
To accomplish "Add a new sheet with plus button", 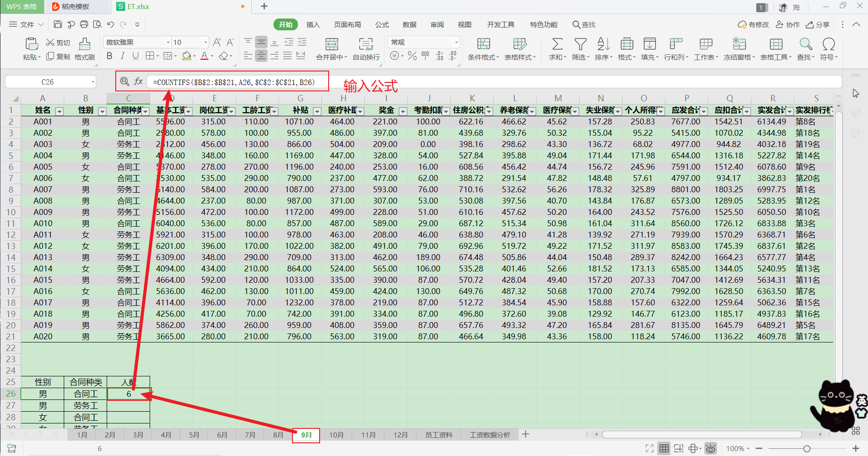I will (x=525, y=434).
